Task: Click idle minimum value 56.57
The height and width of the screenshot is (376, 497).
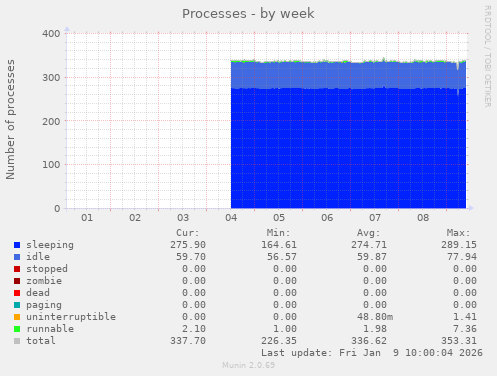Action: coord(282,257)
